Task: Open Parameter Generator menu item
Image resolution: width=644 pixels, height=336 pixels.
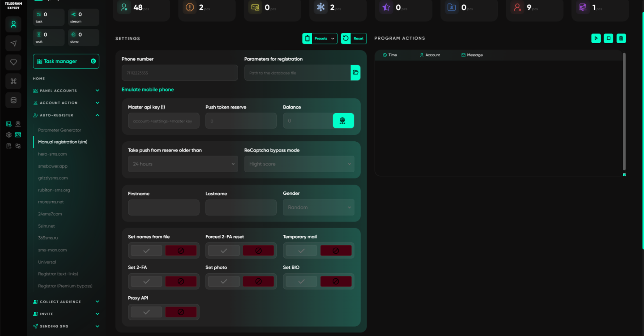Action: 60,130
